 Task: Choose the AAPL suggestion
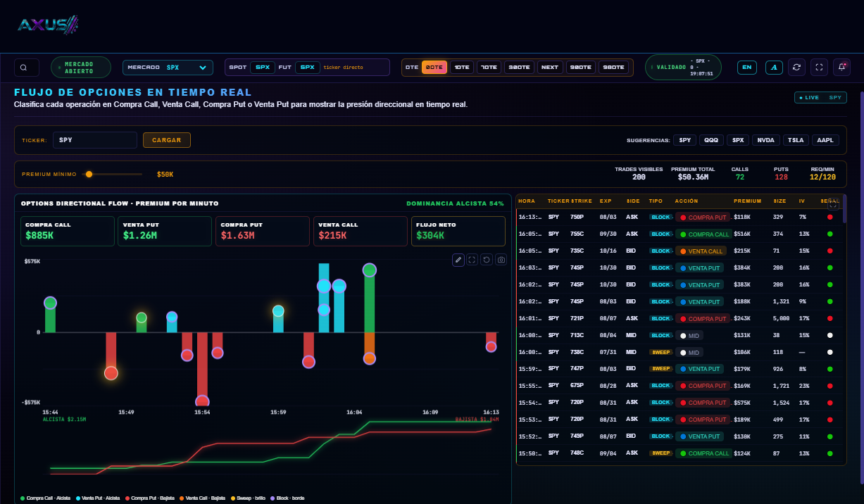coord(825,140)
